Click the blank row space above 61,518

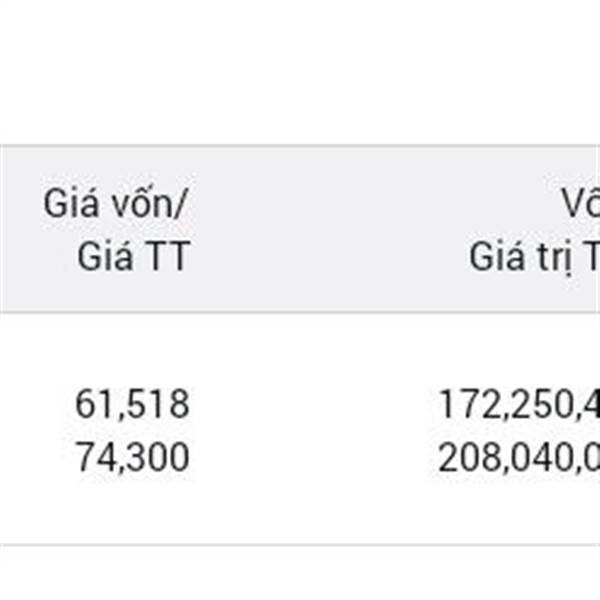click(132, 350)
